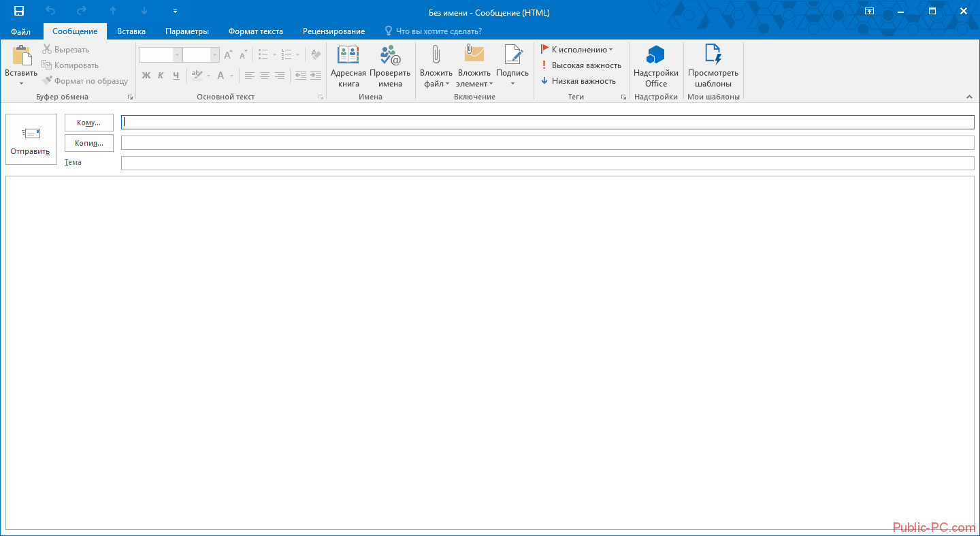Open ribbon display options icon

coord(869,11)
